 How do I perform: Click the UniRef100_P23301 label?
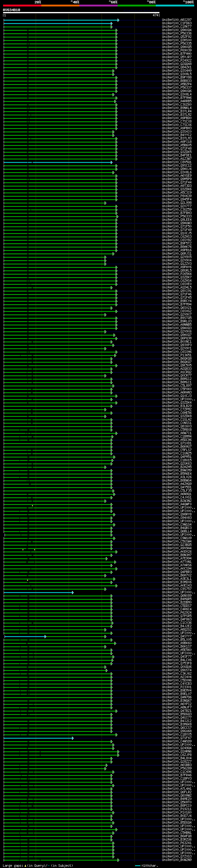pyautogui.click(x=177, y=687)
